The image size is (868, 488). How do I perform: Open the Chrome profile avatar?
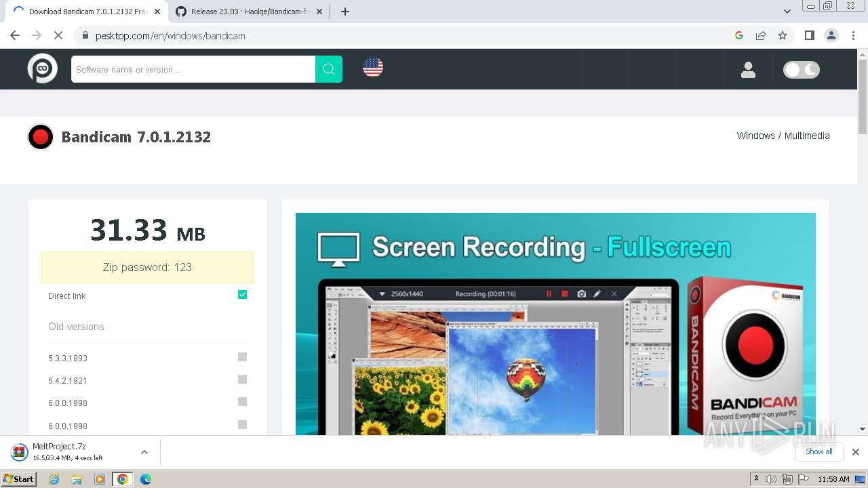(x=831, y=36)
